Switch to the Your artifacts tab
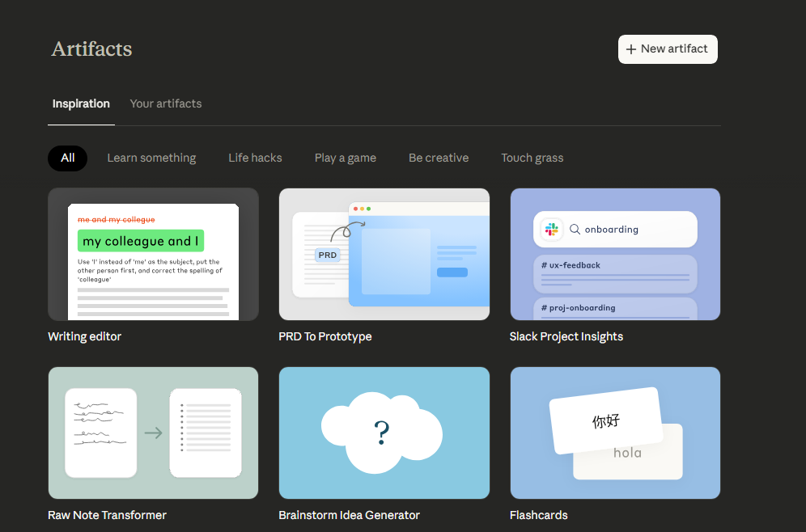Image resolution: width=806 pixels, height=532 pixels. point(165,103)
